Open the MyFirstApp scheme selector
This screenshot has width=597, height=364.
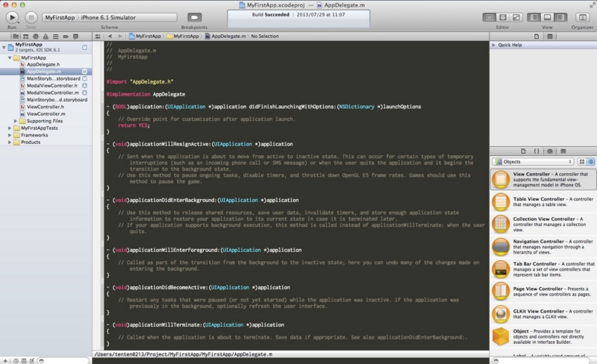point(60,17)
